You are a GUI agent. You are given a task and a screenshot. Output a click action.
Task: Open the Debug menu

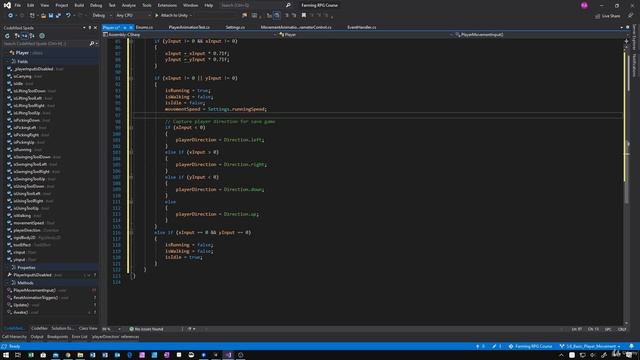(96, 5)
